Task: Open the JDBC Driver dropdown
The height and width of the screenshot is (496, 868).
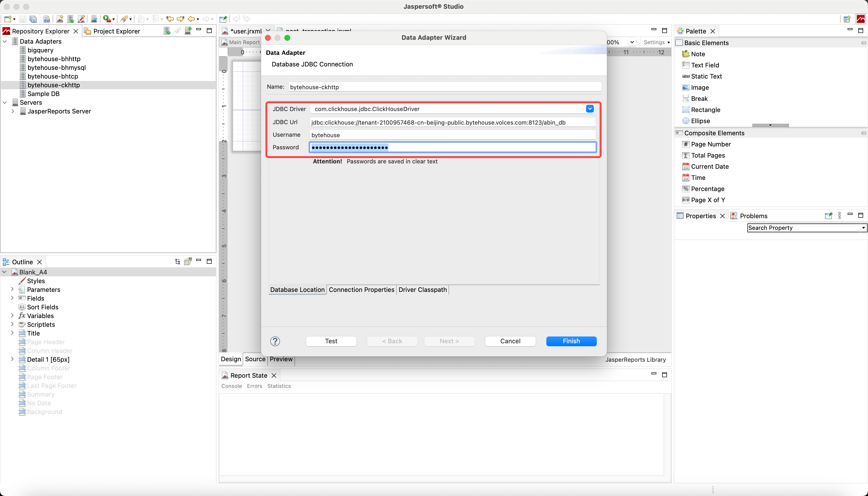Action: (x=590, y=109)
